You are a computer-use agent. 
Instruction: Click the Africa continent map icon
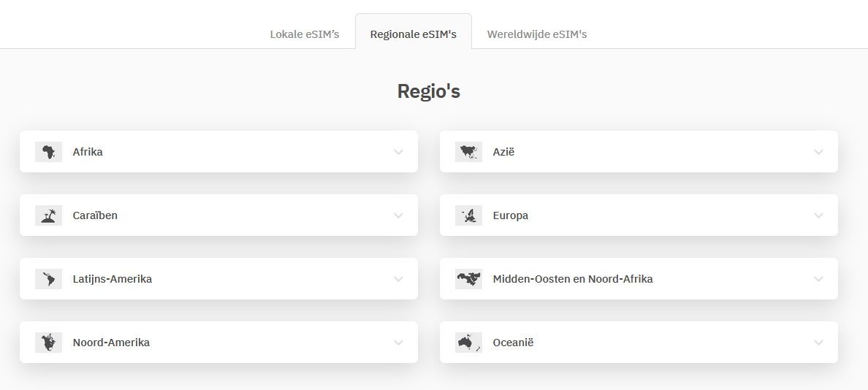[48, 152]
